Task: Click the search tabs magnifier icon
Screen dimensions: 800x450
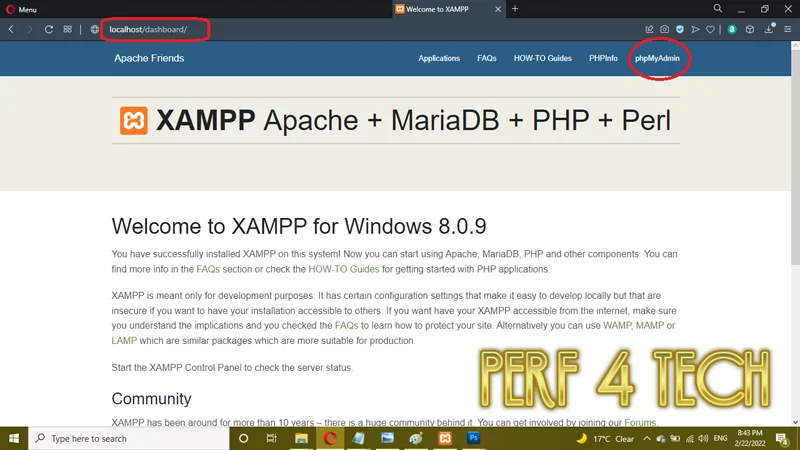Action: coord(718,8)
